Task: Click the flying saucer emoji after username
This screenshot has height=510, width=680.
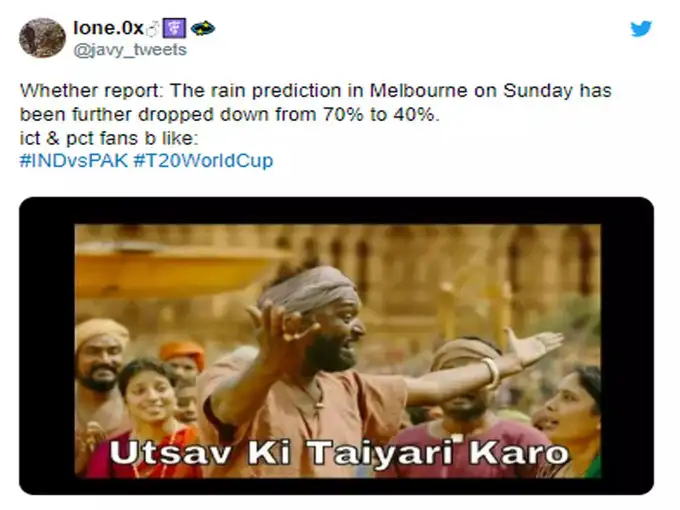Action: coord(203,28)
